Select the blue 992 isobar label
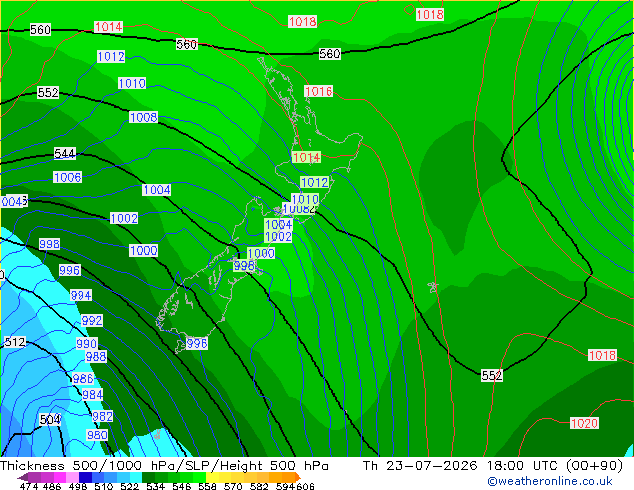The width and height of the screenshot is (634, 490). (x=92, y=321)
